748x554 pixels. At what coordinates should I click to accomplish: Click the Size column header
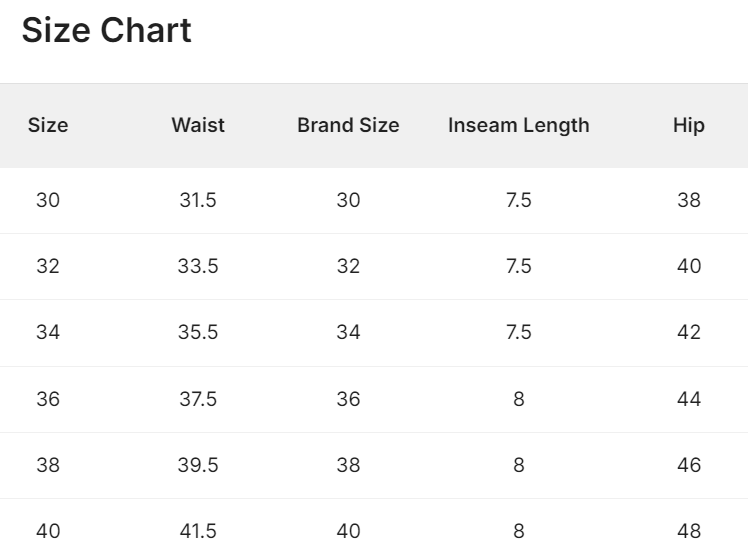pyautogui.click(x=48, y=126)
